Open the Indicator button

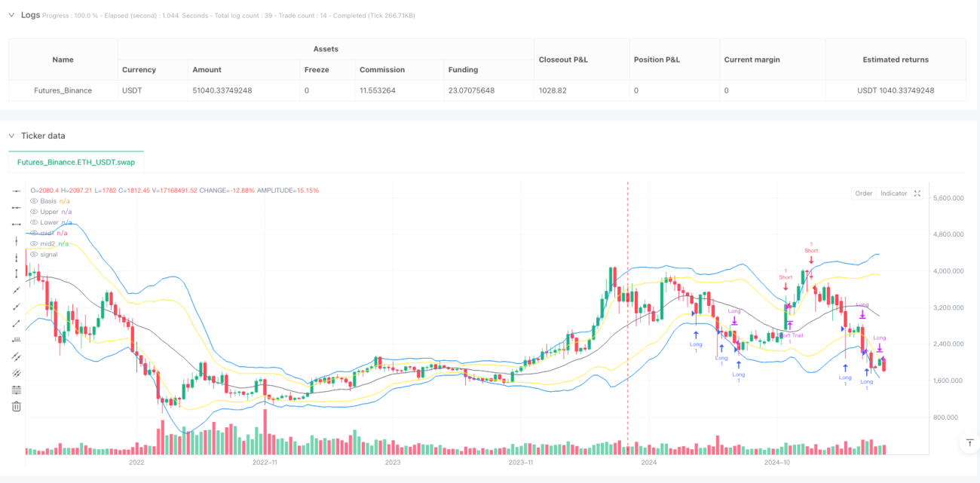893,194
